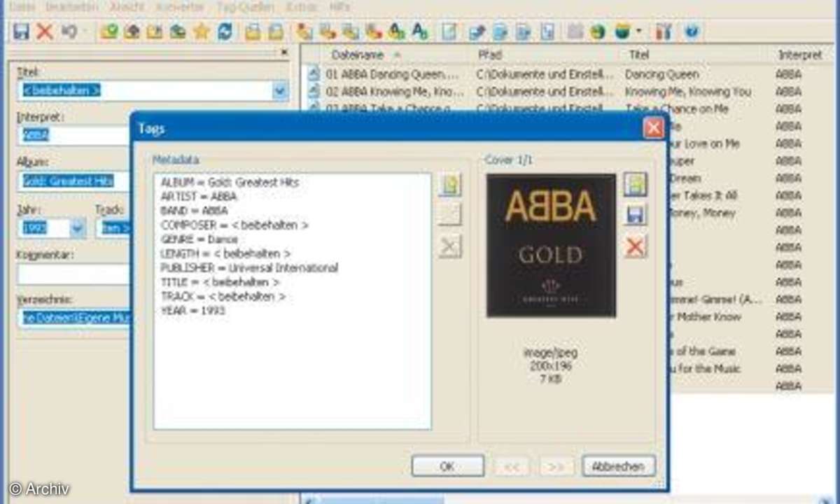Click the Undo arrow icon in toolbar

click(69, 31)
